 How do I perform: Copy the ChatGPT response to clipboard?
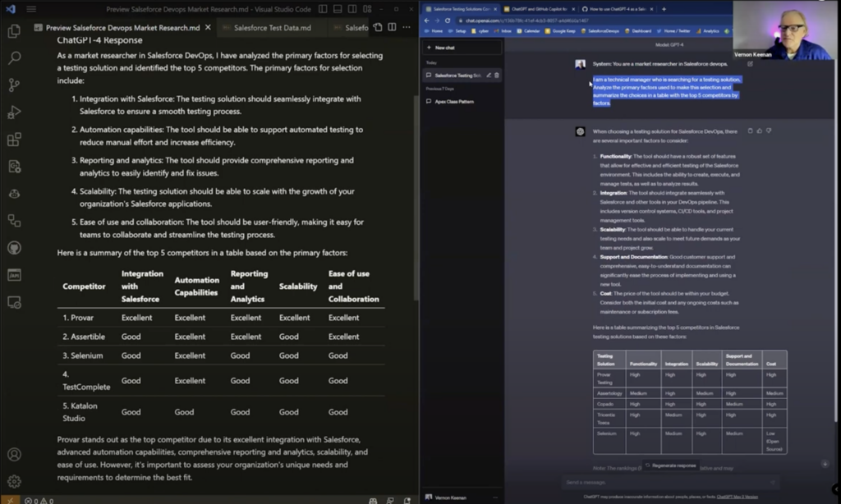click(x=750, y=131)
